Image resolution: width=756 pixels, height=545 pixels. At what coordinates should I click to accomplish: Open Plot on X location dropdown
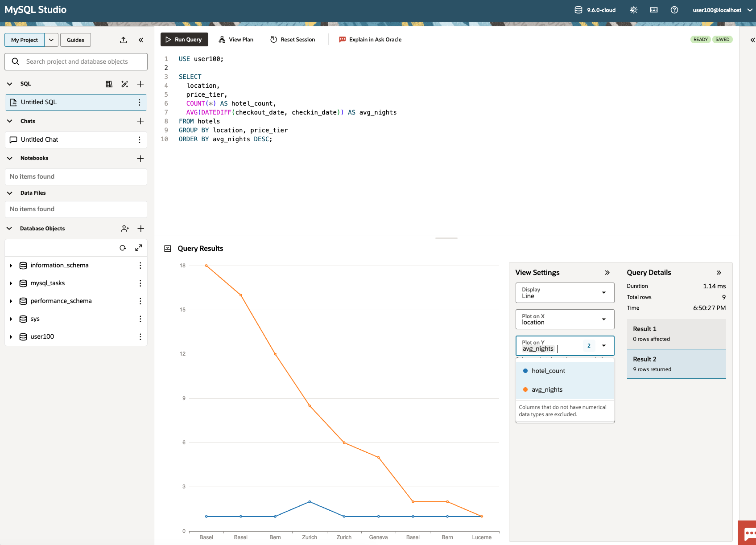[565, 319]
